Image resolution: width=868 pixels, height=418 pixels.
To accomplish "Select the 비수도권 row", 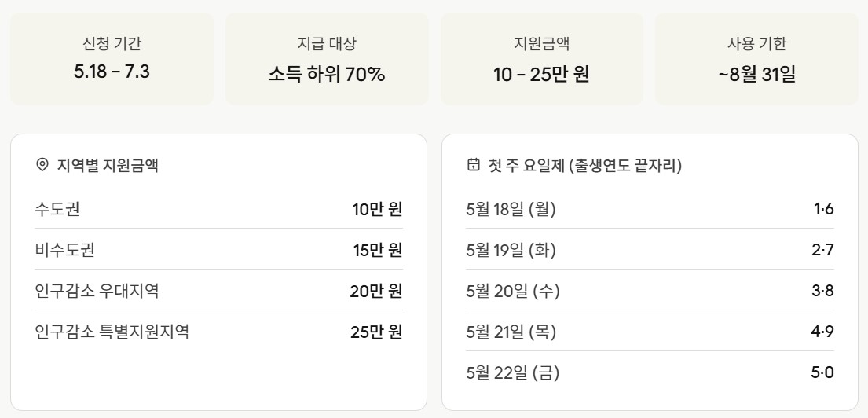I will (218, 250).
